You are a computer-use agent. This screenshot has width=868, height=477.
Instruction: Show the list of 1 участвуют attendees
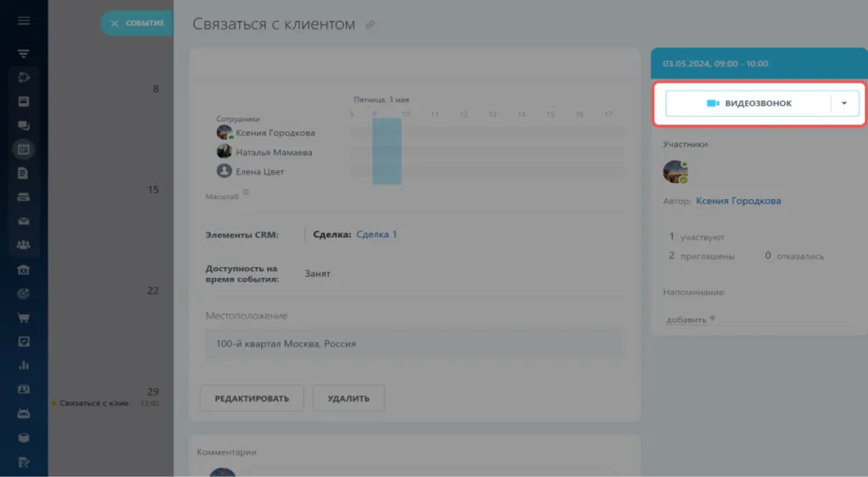pyautogui.click(x=697, y=237)
